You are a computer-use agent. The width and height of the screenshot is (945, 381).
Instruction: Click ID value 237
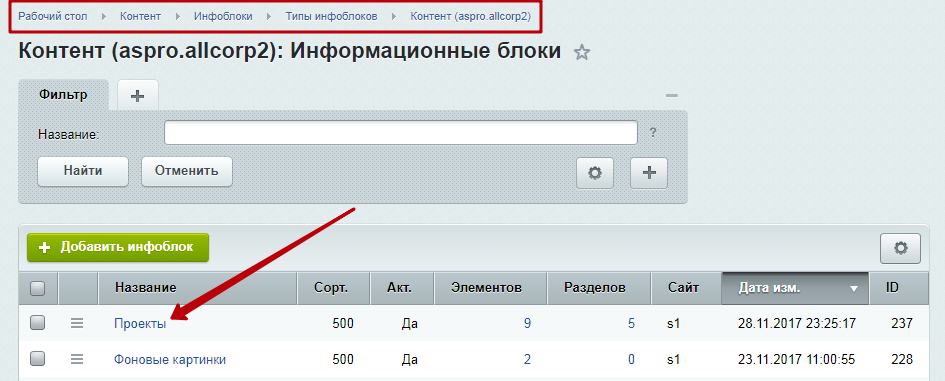coord(902,323)
